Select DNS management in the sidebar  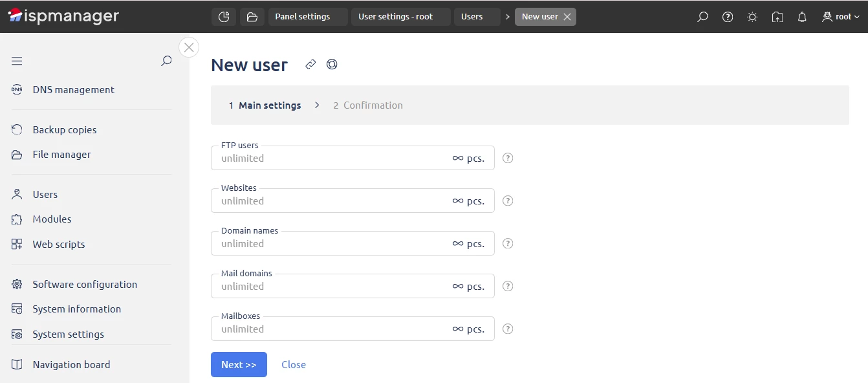point(73,89)
